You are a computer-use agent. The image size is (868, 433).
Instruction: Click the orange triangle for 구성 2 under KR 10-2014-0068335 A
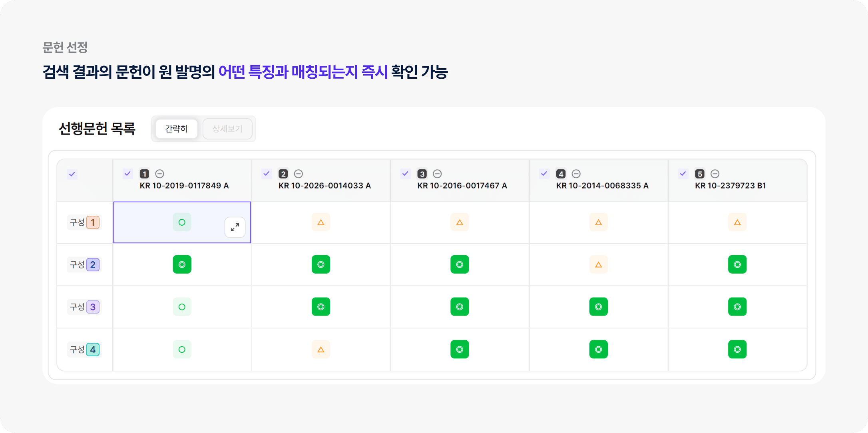pyautogui.click(x=598, y=264)
